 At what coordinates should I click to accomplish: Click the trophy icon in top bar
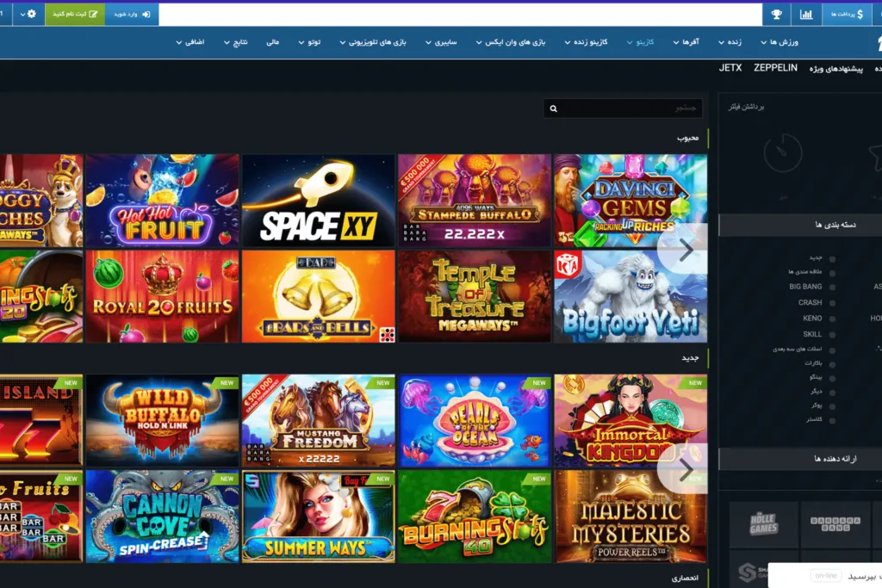click(x=776, y=15)
